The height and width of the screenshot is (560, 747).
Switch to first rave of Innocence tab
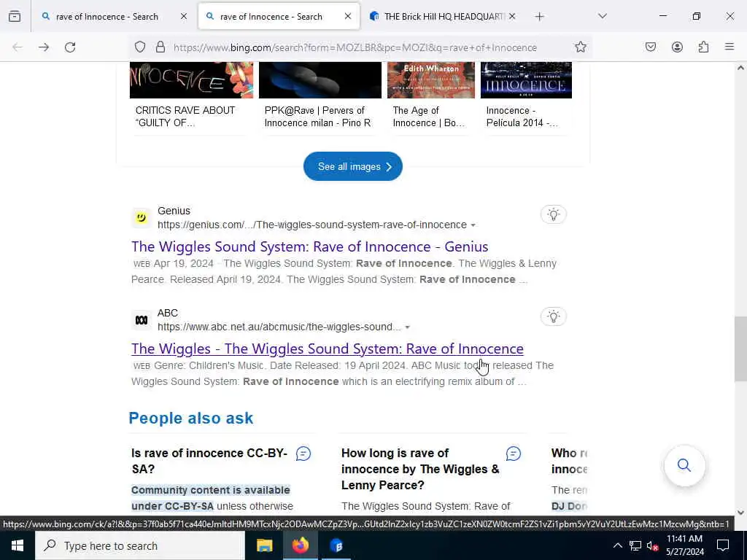pyautogui.click(x=107, y=17)
